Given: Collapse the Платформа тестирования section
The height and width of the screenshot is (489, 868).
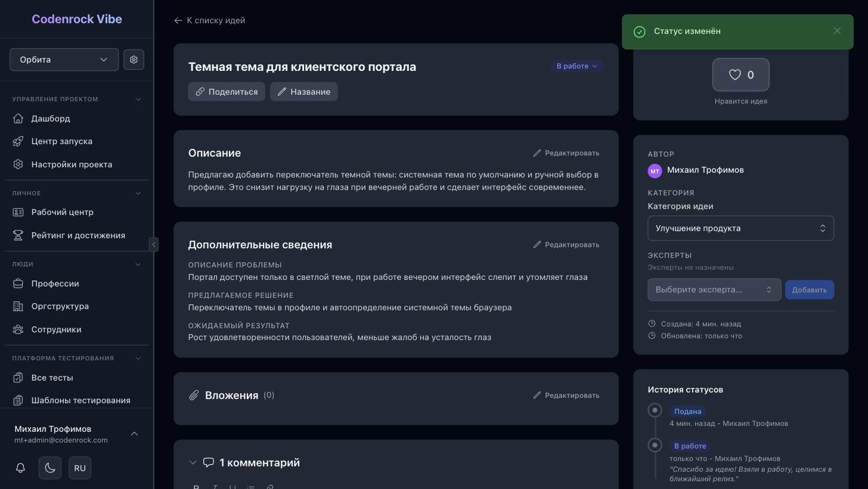Looking at the screenshot, I should [x=138, y=359].
